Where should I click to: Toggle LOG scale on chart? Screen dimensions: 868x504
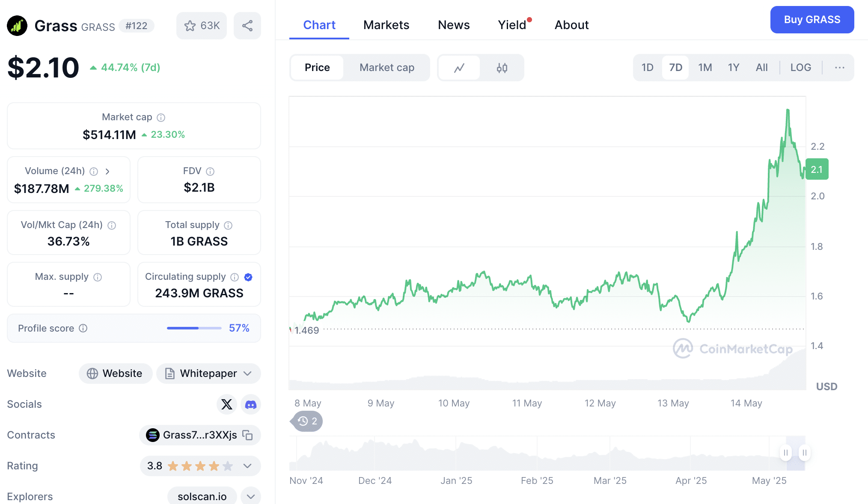[801, 68]
